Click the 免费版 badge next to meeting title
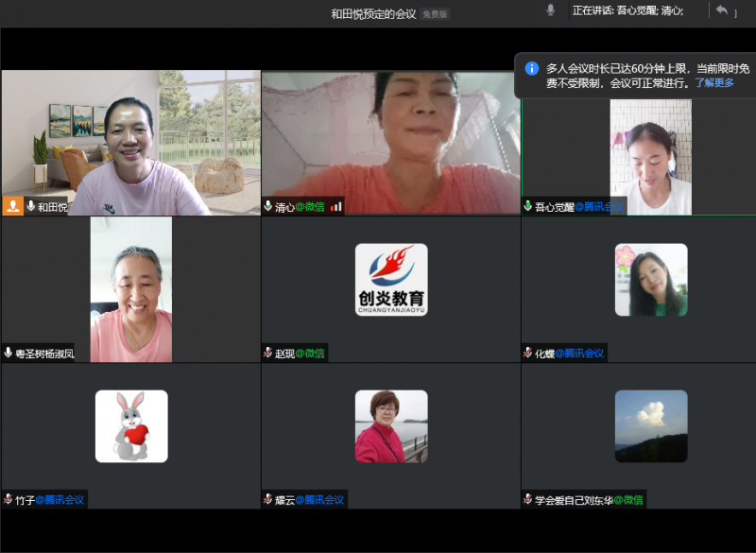 (x=435, y=14)
